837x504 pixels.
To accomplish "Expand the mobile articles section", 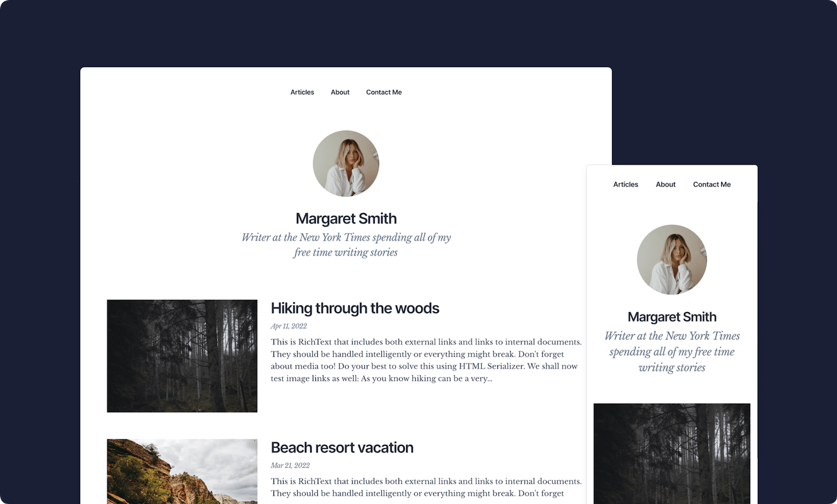I will (x=626, y=184).
